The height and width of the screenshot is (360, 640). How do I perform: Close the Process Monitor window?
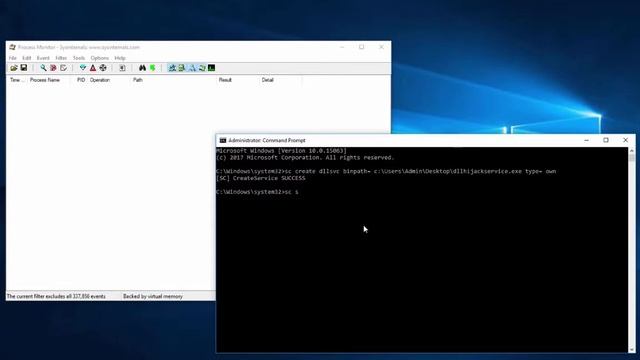pyautogui.click(x=381, y=47)
